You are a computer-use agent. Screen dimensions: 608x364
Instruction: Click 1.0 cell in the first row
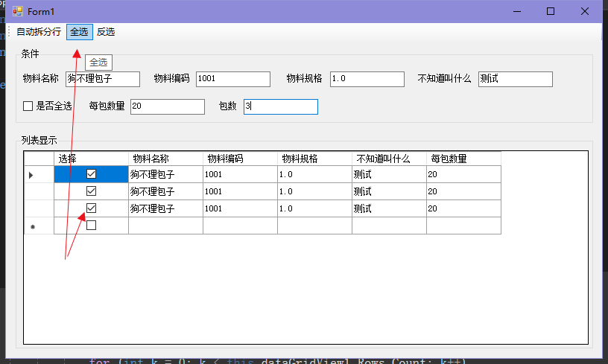(314, 174)
